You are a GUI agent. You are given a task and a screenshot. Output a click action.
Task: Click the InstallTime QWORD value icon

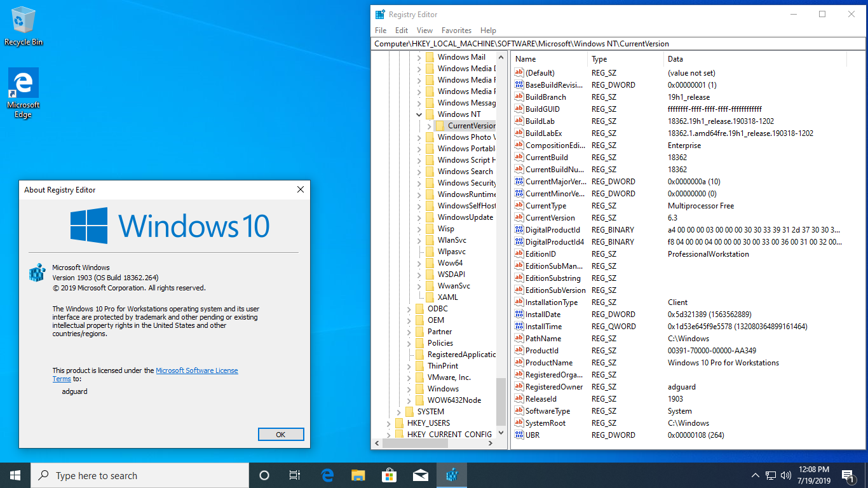coord(519,327)
